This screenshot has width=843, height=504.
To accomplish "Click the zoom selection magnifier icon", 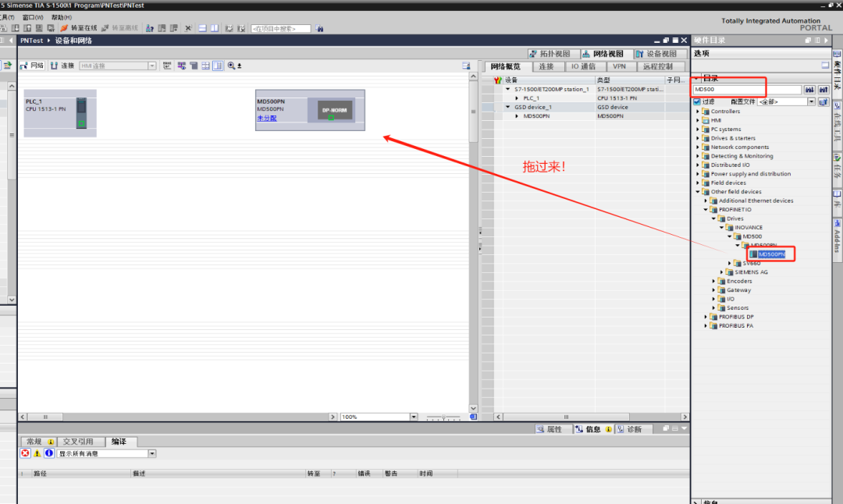I will point(231,66).
